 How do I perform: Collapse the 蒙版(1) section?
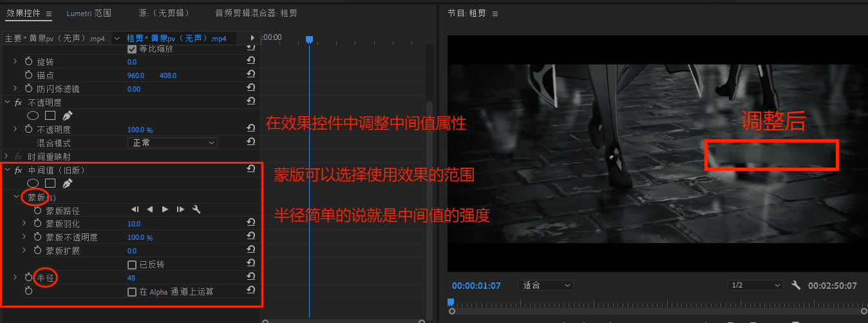pos(17,197)
